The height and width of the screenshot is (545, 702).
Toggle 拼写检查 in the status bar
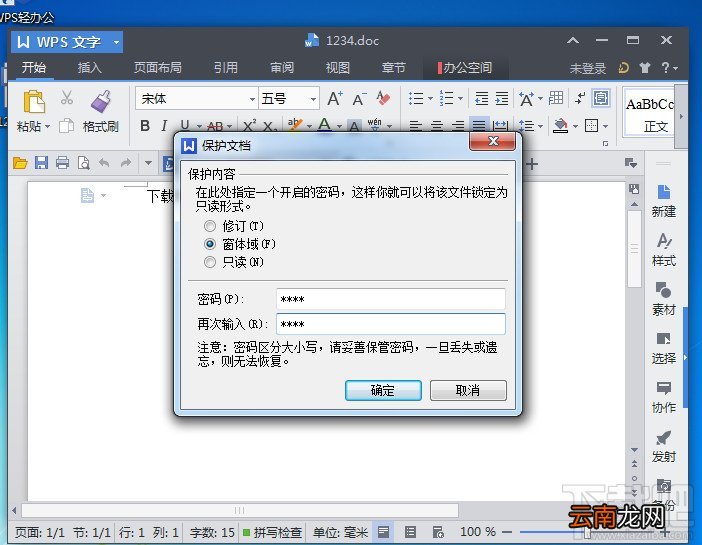point(272,532)
